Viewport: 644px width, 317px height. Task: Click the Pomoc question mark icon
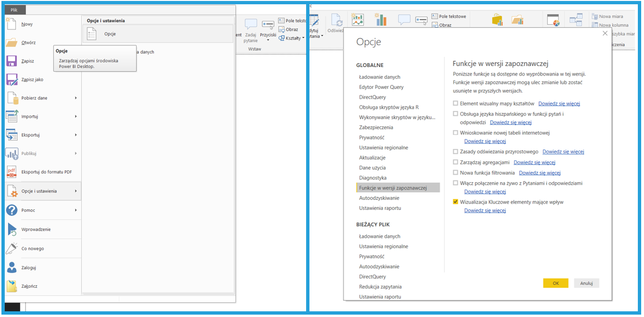(12, 210)
